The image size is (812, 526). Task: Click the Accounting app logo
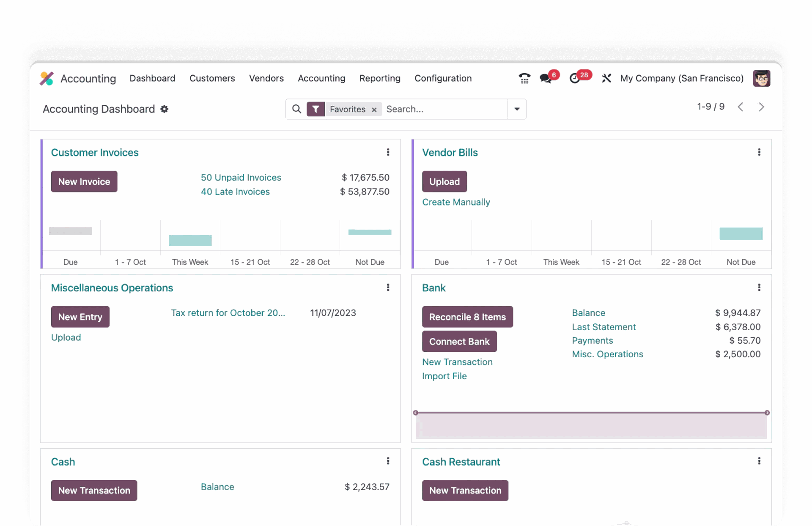(x=47, y=78)
